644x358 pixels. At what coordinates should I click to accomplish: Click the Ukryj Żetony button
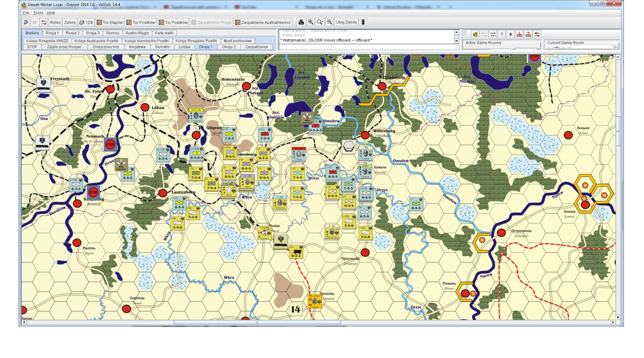(347, 22)
